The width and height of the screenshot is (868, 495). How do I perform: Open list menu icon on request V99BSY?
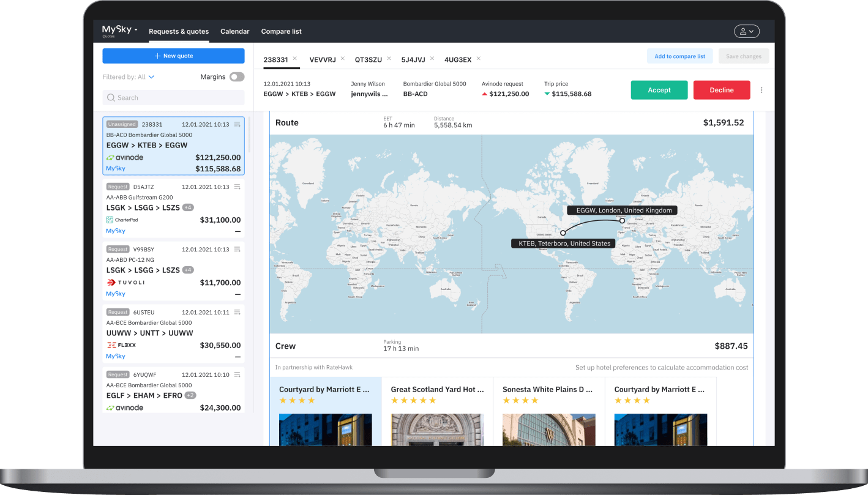point(237,249)
